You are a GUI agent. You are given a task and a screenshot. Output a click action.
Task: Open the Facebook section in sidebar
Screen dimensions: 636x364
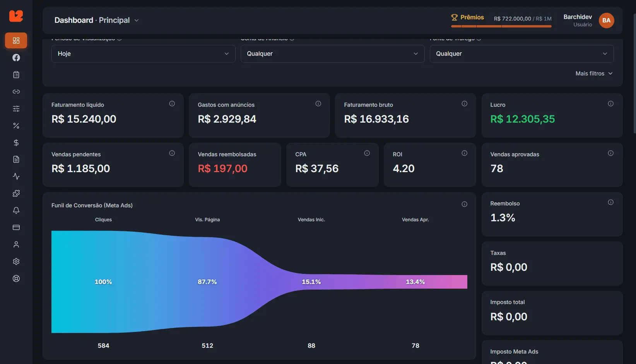[16, 58]
